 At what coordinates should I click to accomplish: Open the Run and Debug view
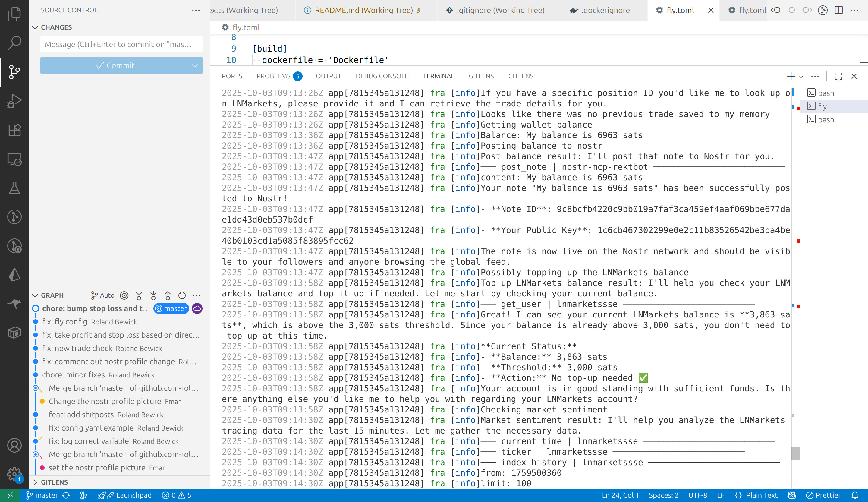pyautogui.click(x=14, y=101)
